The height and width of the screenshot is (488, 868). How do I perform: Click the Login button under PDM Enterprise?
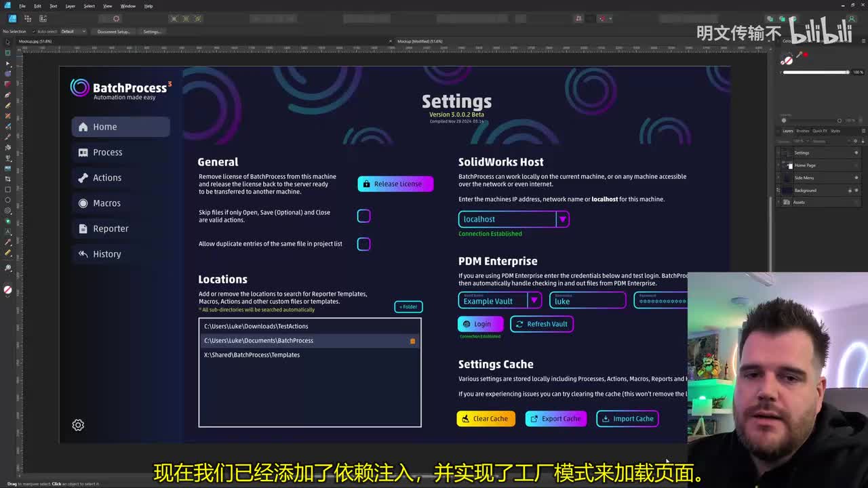480,324
